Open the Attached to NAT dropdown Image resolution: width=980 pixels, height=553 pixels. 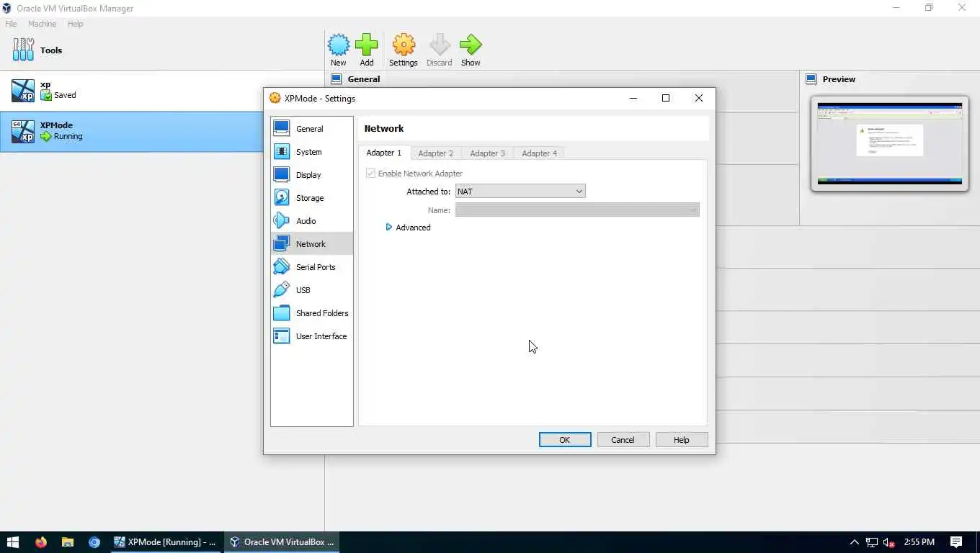click(x=520, y=192)
